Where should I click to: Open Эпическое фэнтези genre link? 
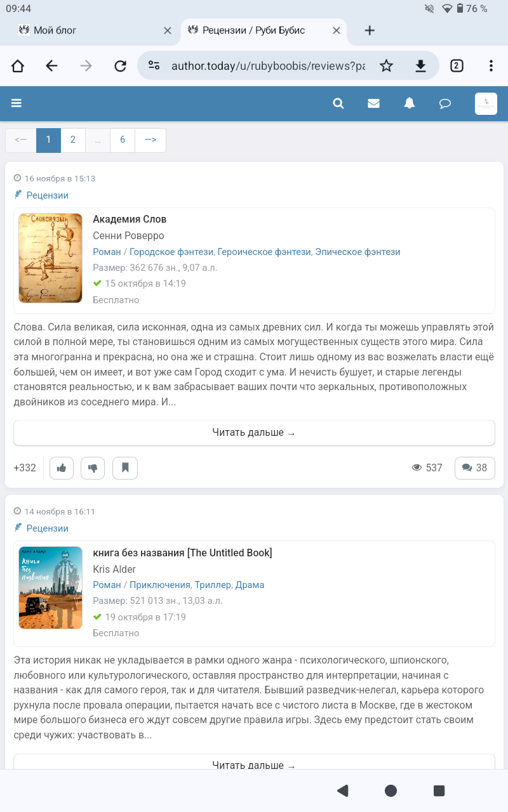point(358,252)
